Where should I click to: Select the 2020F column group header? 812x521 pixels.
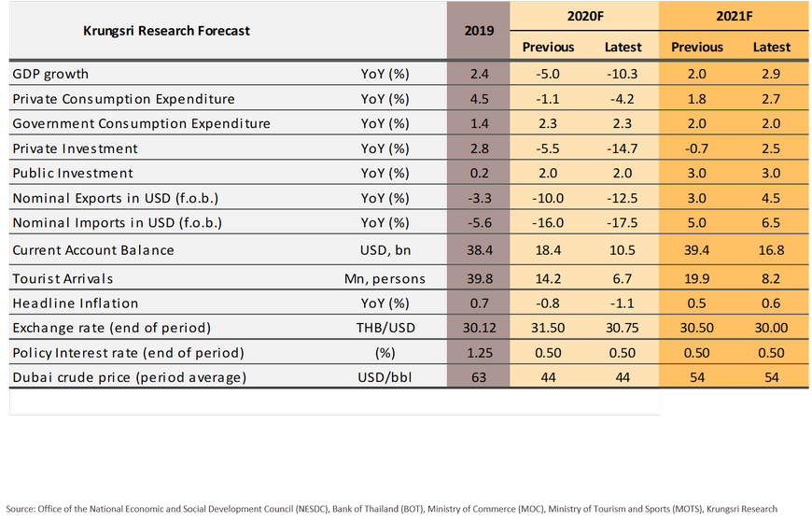[585, 16]
